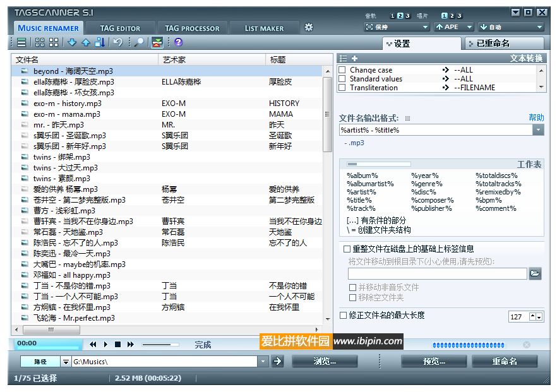Select disc number format 2
This screenshot has width=557, height=392.
point(452,16)
